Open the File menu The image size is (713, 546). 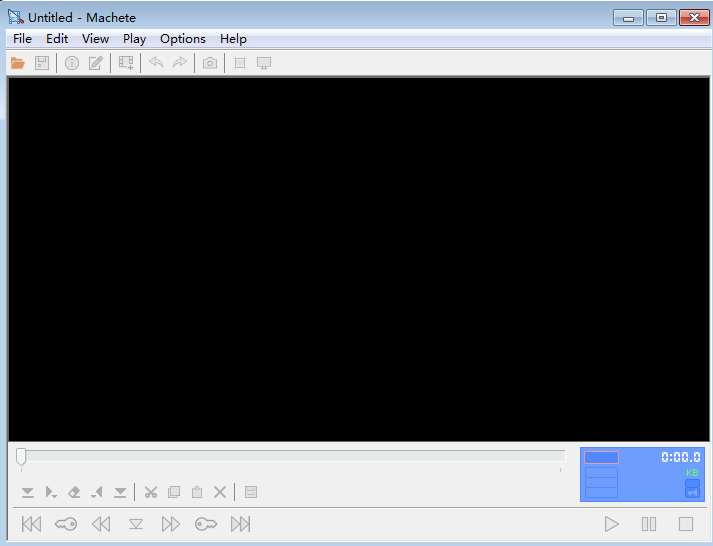tap(22, 39)
